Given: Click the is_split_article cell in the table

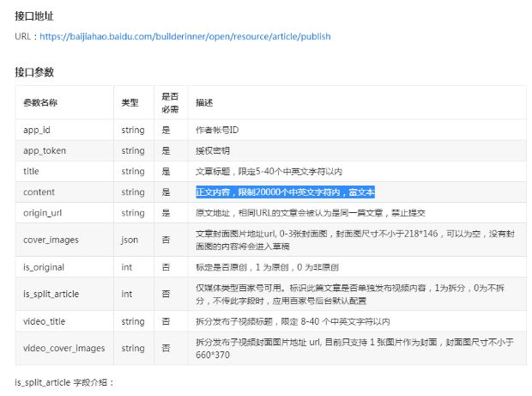Looking at the screenshot, I should [x=51, y=295].
